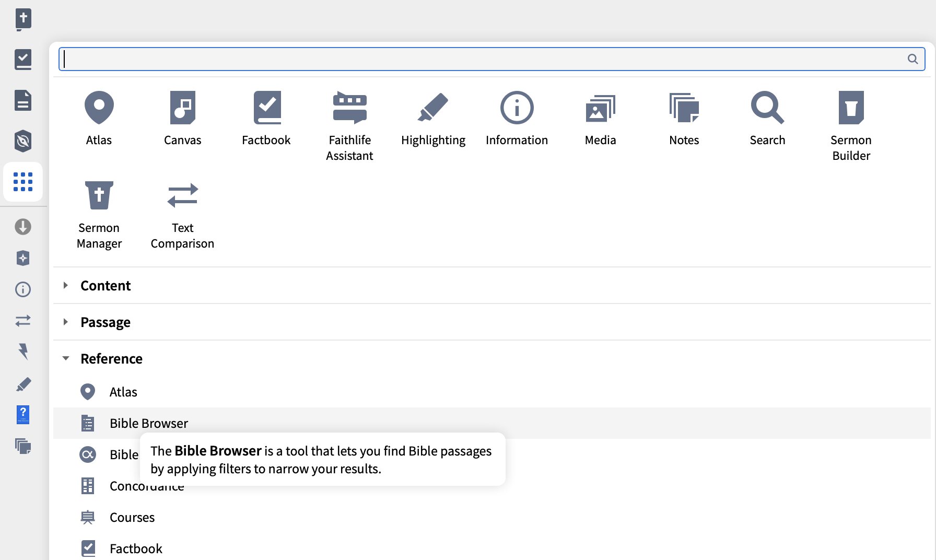Click the shield eye sidebar icon
This screenshot has height=560, width=936.
coord(23,141)
